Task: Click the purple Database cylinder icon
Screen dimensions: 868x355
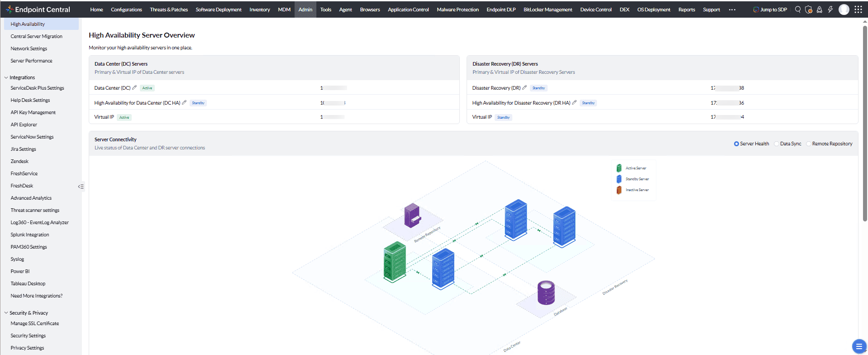Action: pos(546,293)
